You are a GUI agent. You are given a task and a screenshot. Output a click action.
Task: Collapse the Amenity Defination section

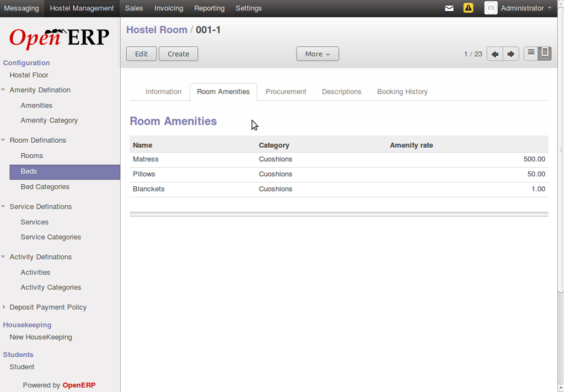click(x=3, y=90)
